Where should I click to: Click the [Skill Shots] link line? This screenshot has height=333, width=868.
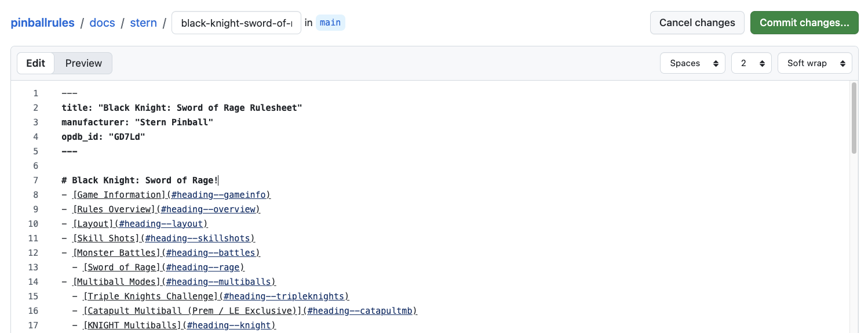tap(158, 238)
